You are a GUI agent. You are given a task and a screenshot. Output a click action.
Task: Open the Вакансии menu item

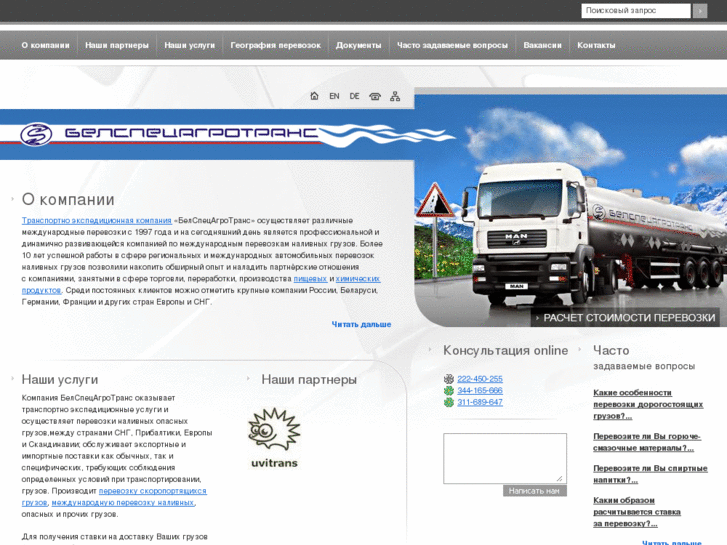point(542,45)
